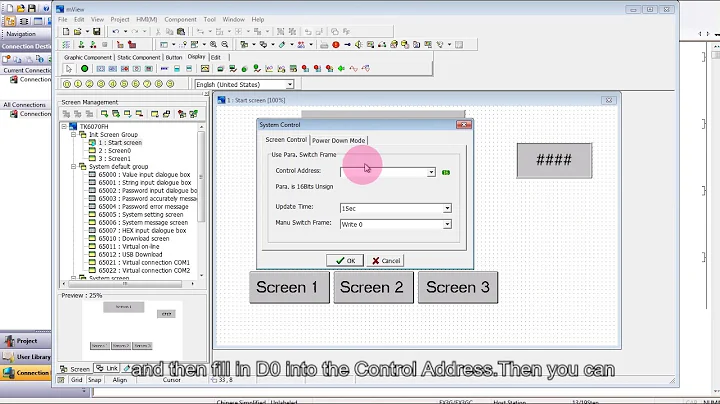
Task: Open the dropdown arrow next to the Open icon
Action: tap(87, 32)
